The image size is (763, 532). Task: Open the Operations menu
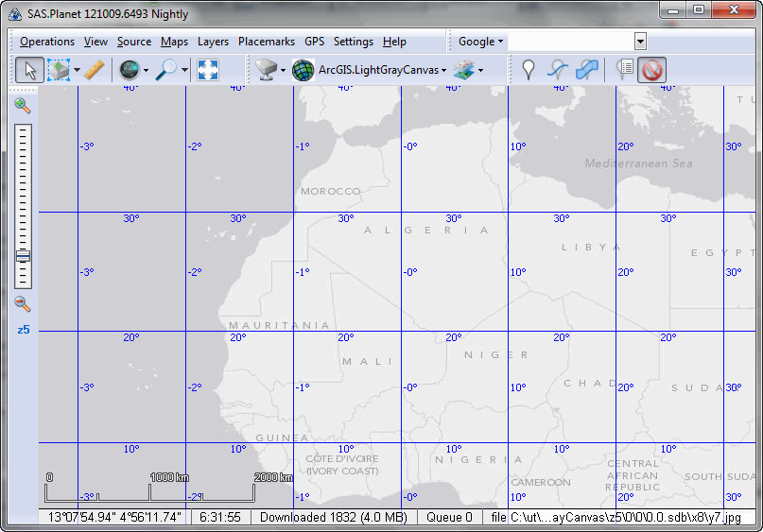(x=47, y=42)
